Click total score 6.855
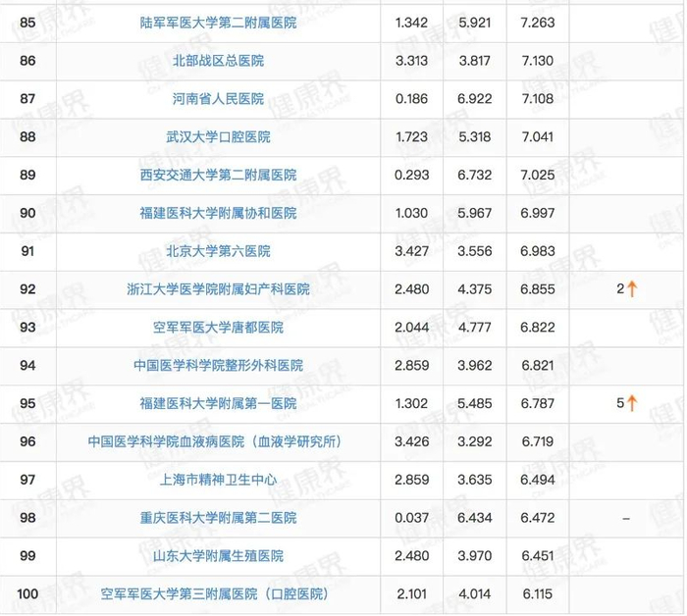Viewport: 687px width, 616px height. [x=538, y=289]
